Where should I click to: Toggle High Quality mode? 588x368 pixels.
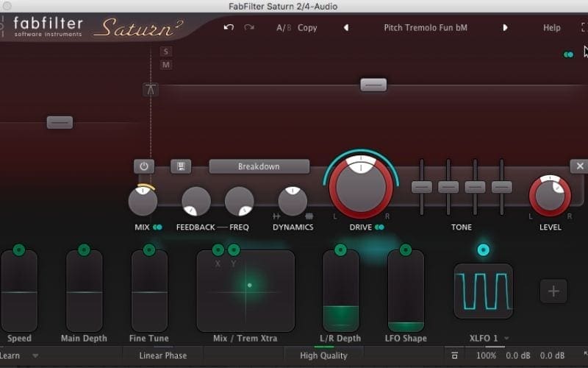coord(323,355)
